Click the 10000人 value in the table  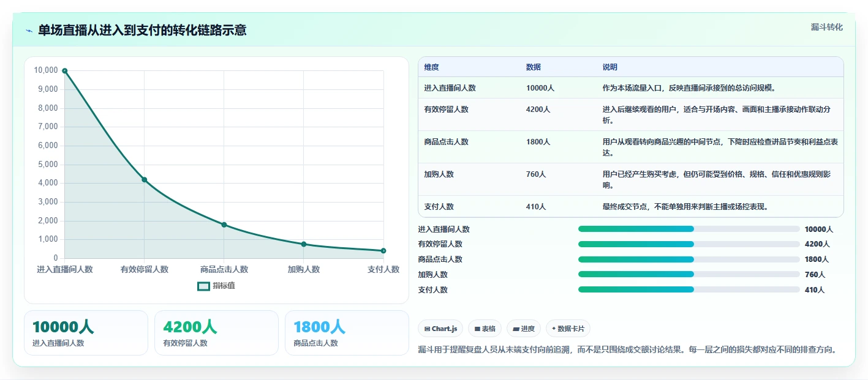(x=540, y=88)
